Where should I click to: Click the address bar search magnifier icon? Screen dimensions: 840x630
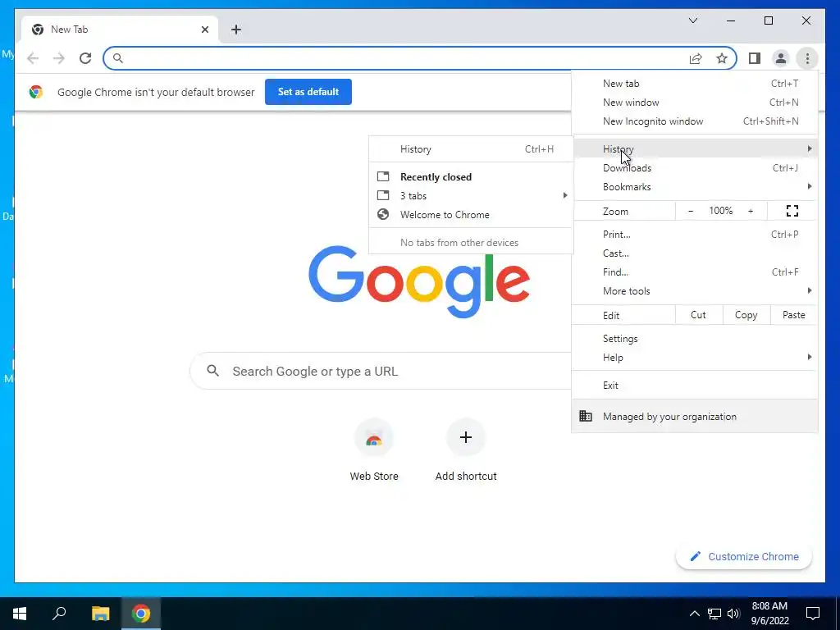coord(118,58)
